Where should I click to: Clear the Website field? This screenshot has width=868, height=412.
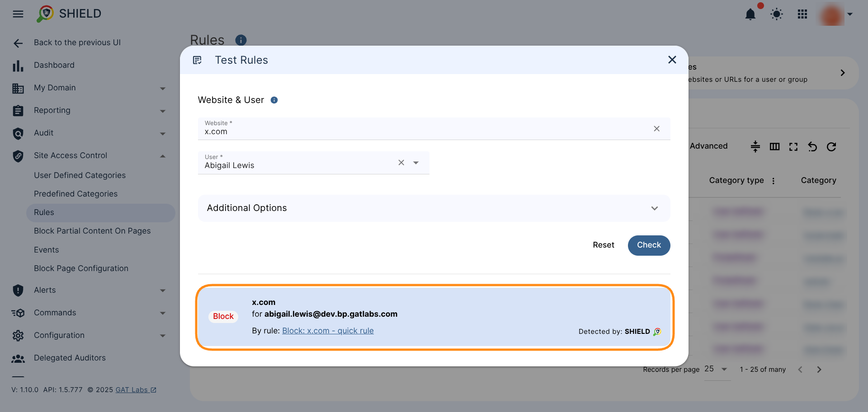656,129
